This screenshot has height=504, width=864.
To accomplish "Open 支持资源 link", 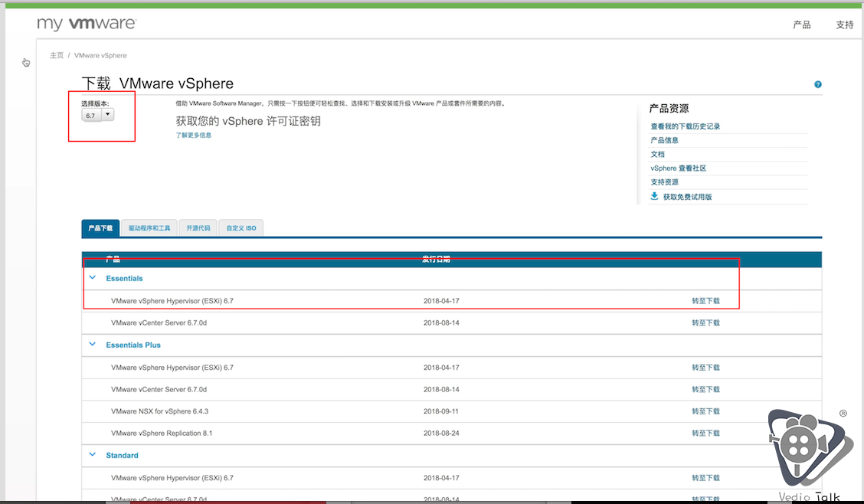I will pos(664,182).
